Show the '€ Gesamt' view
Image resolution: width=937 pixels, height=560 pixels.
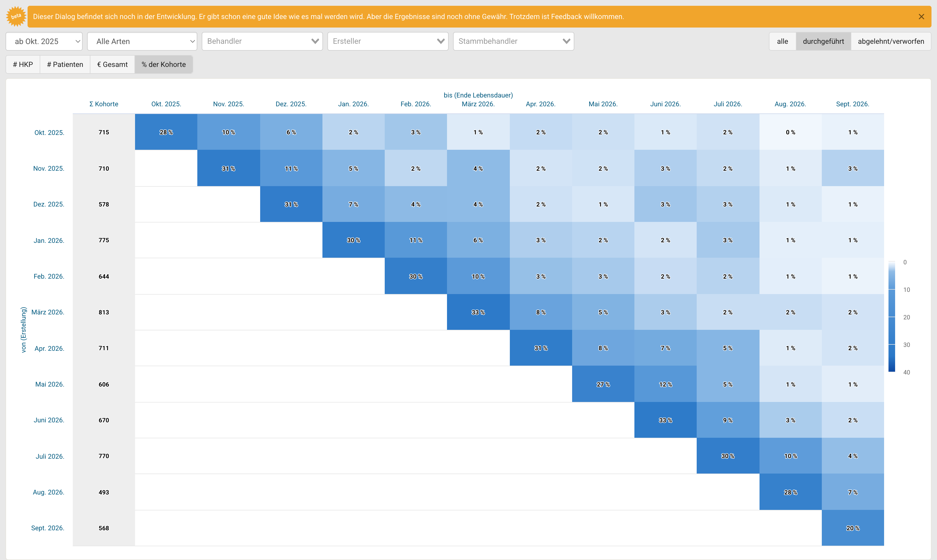tap(112, 64)
